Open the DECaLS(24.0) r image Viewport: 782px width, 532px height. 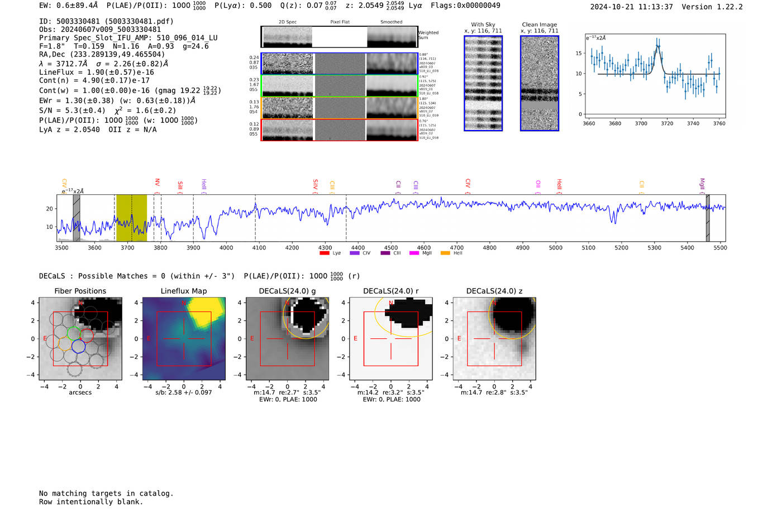coord(390,338)
